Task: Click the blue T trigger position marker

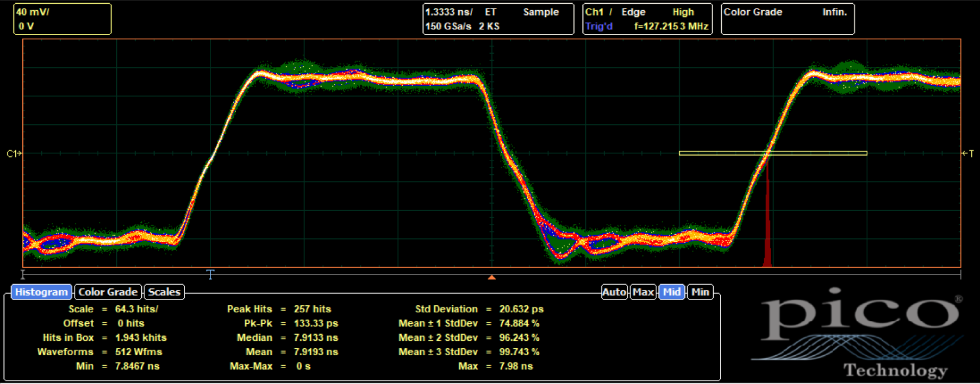Action: (x=211, y=274)
